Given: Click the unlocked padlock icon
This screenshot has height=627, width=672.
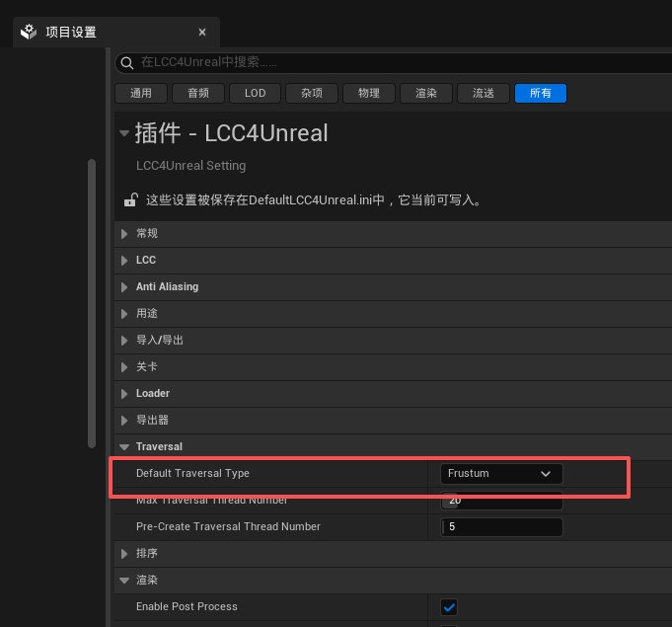Looking at the screenshot, I should pyautogui.click(x=131, y=199).
